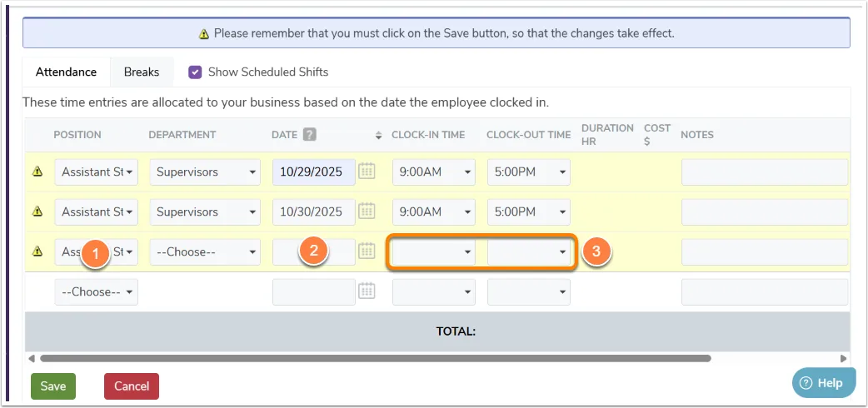Click the horizontal scrollbar thumb
Viewport: 868px width, 408px height.
pos(376,359)
